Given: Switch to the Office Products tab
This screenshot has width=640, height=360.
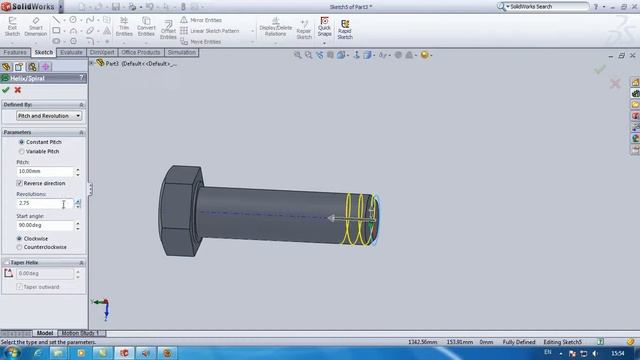Looking at the screenshot, I should coord(141,52).
